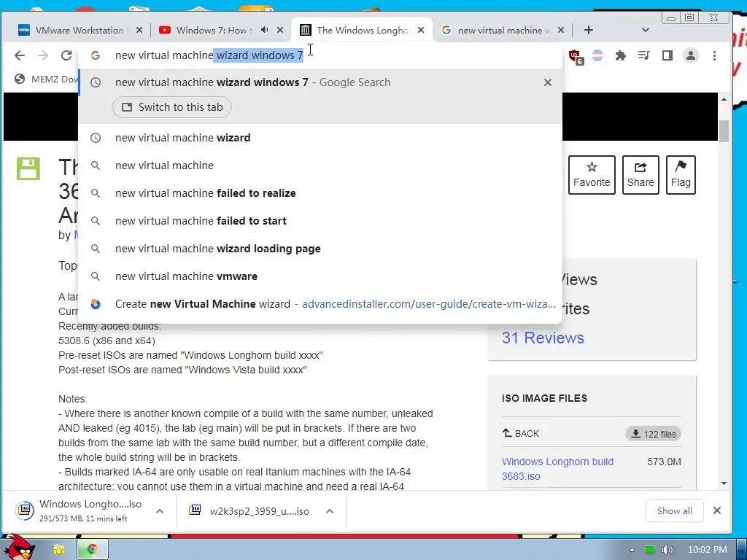
Task: Open the media control playlist icon
Action: tap(643, 55)
